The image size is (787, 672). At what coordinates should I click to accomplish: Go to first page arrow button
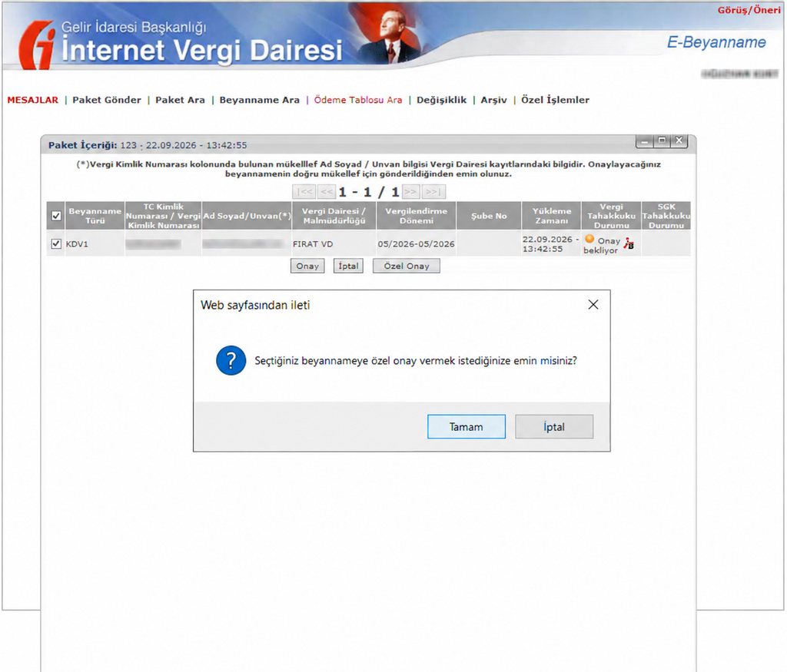tap(304, 191)
